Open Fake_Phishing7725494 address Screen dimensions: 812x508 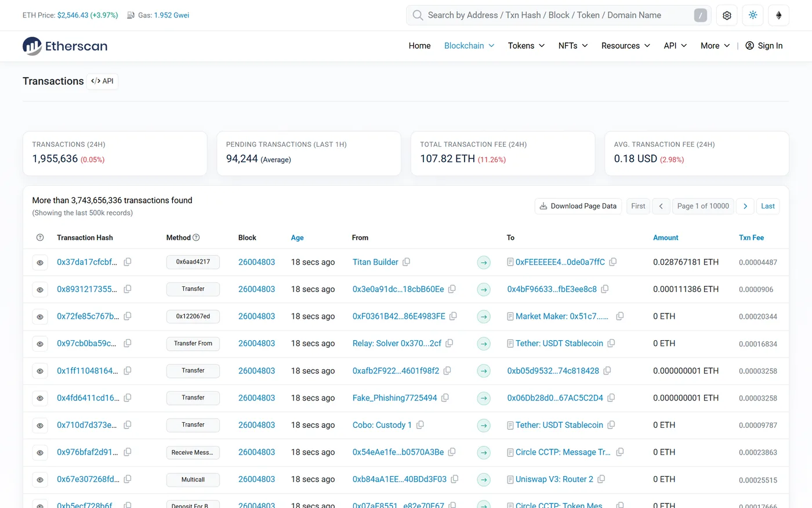point(395,398)
